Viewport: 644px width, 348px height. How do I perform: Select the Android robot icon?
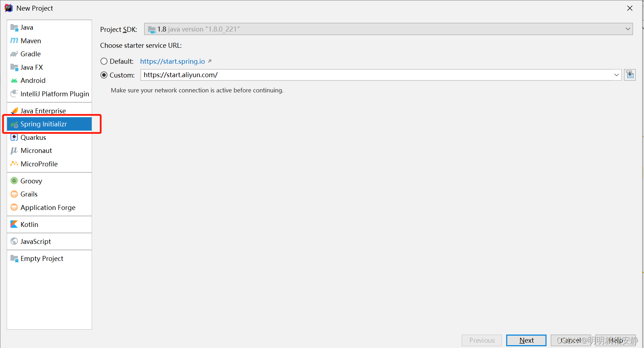click(14, 80)
